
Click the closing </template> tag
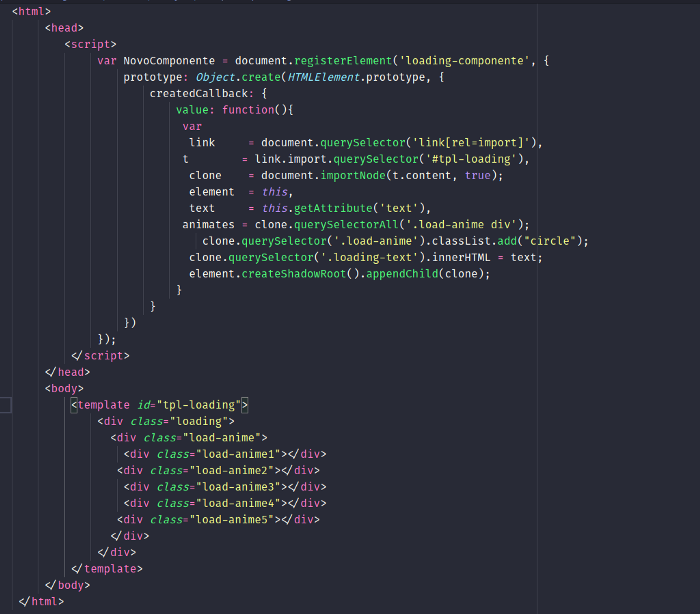(x=107, y=569)
